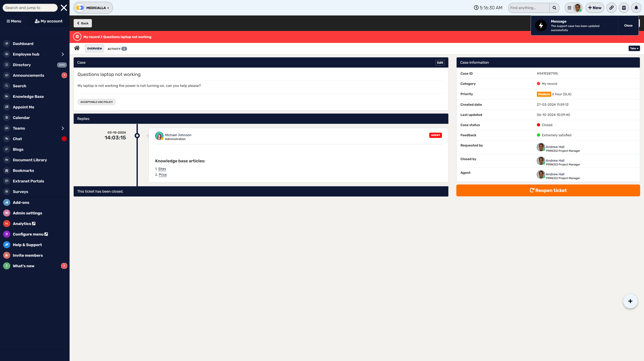Expand the Teams section
The width and height of the screenshot is (644, 361).
click(x=62, y=128)
